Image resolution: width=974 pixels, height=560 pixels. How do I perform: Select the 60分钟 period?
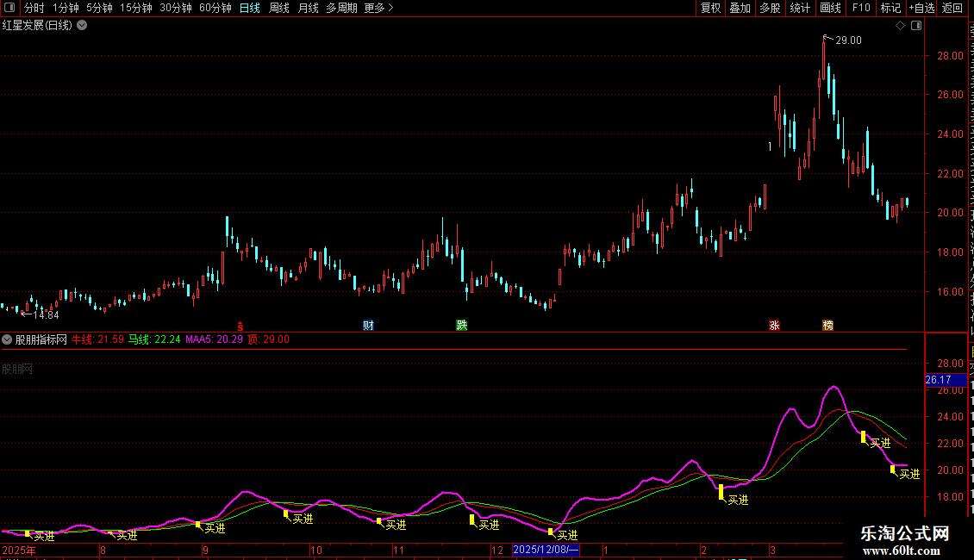pos(215,8)
